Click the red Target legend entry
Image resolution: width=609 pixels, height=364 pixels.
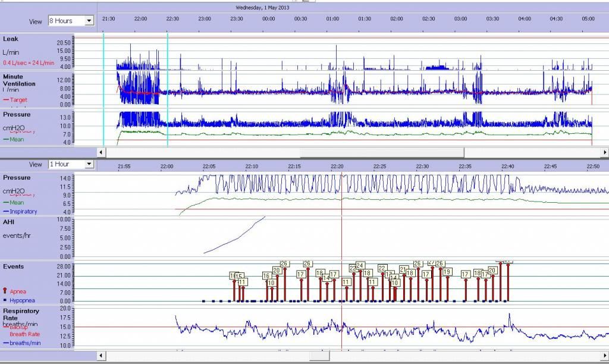15,100
